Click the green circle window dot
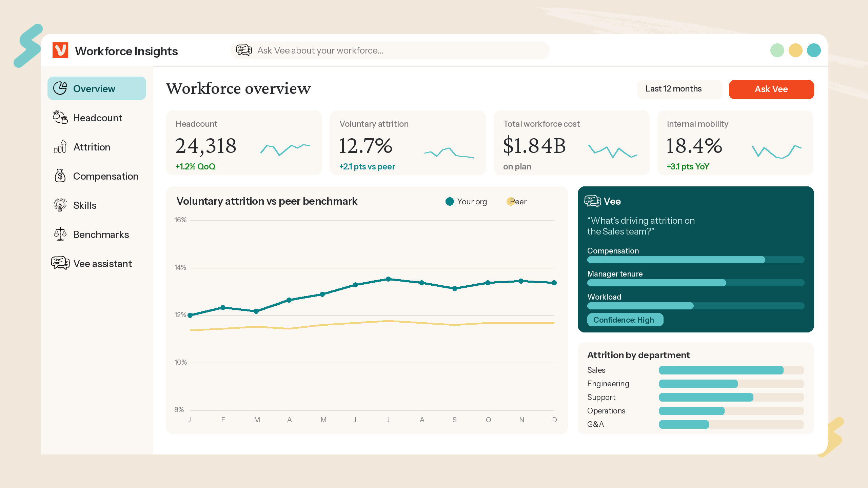The image size is (868, 488). click(777, 50)
